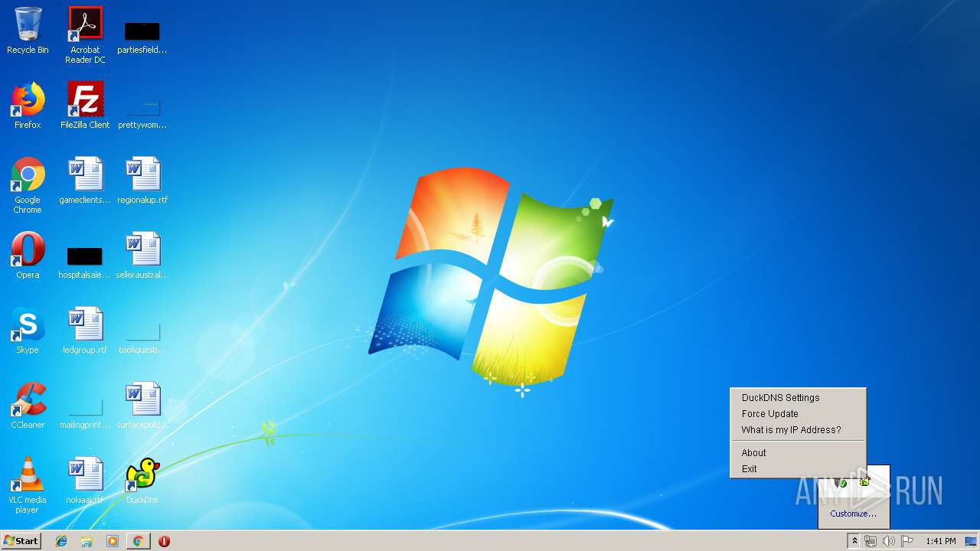Select ledgroup.rtf document on desktop
Image resolution: width=980 pixels, height=551 pixels.
tap(85, 331)
